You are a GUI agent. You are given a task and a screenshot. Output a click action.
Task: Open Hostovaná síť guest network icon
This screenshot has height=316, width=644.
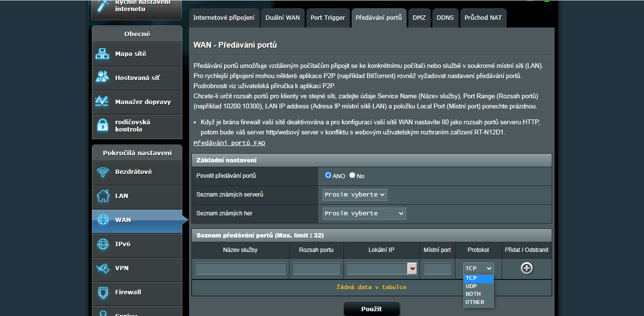(x=102, y=78)
